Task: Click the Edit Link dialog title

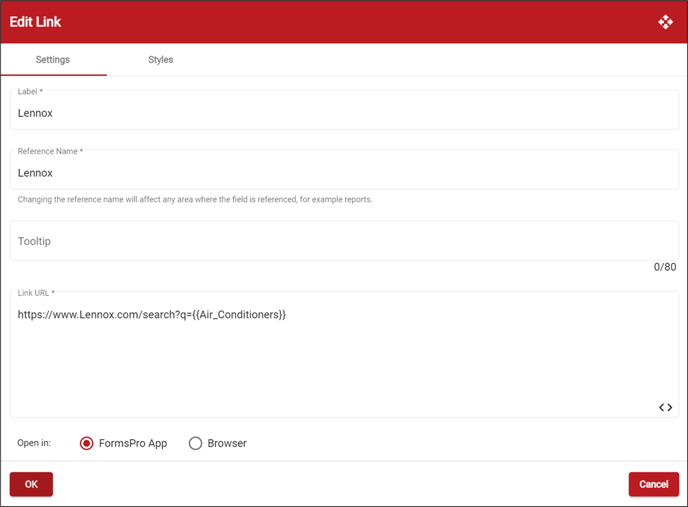Action: coord(35,22)
